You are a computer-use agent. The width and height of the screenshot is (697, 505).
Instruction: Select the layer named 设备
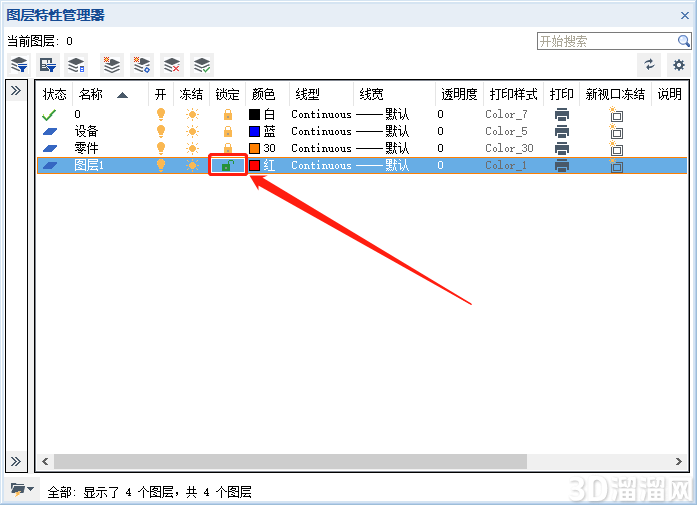click(x=86, y=131)
